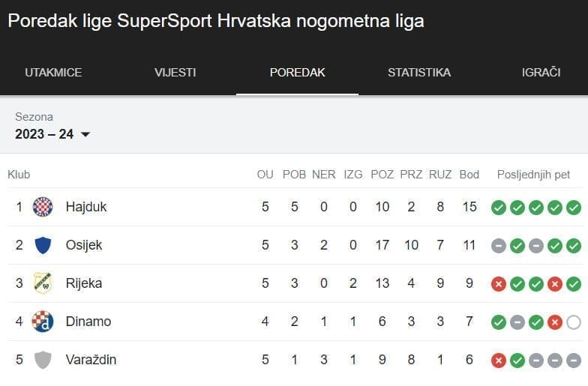Screen dimensions: 588x386
Task: Click the Bod column header
Action: (x=469, y=175)
